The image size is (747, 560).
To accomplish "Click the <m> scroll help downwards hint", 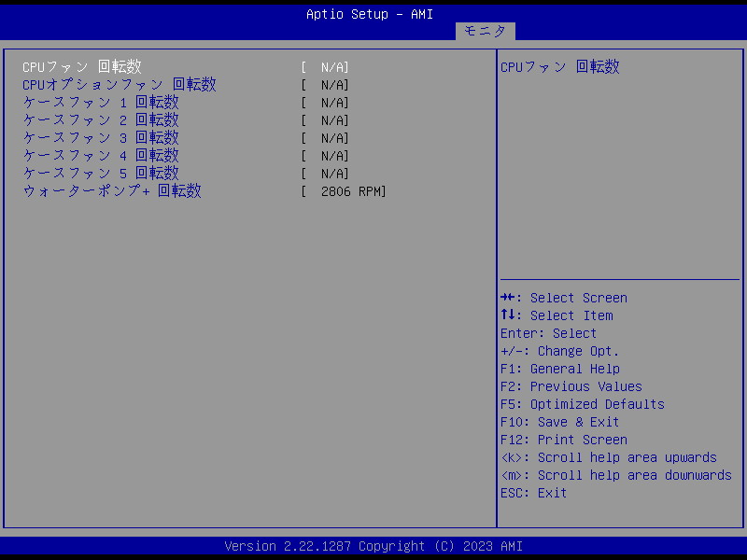I will tap(616, 475).
